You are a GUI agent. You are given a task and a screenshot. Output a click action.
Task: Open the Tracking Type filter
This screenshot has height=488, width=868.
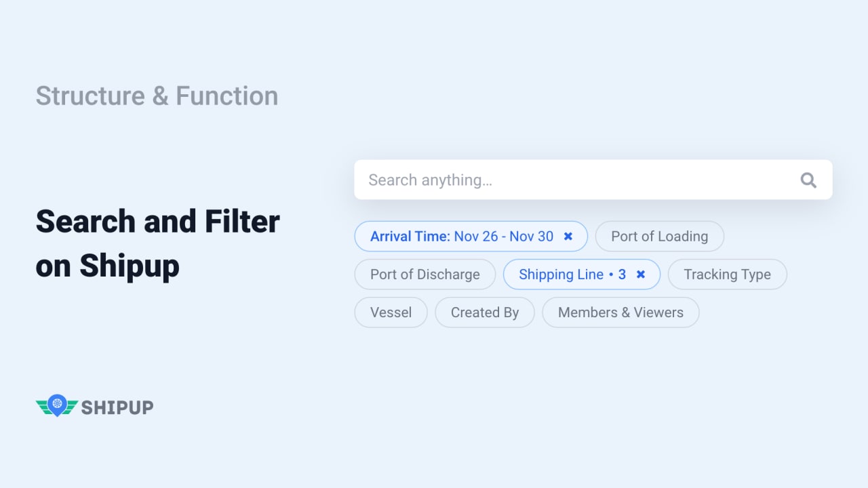coord(727,274)
